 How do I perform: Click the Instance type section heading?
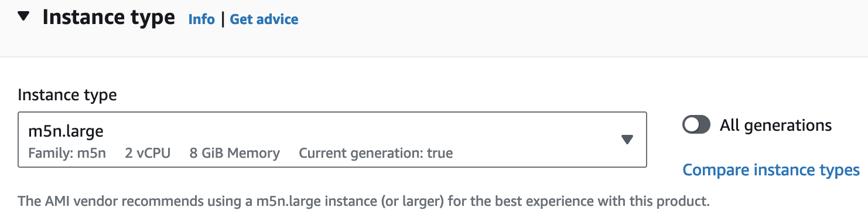coord(109,18)
